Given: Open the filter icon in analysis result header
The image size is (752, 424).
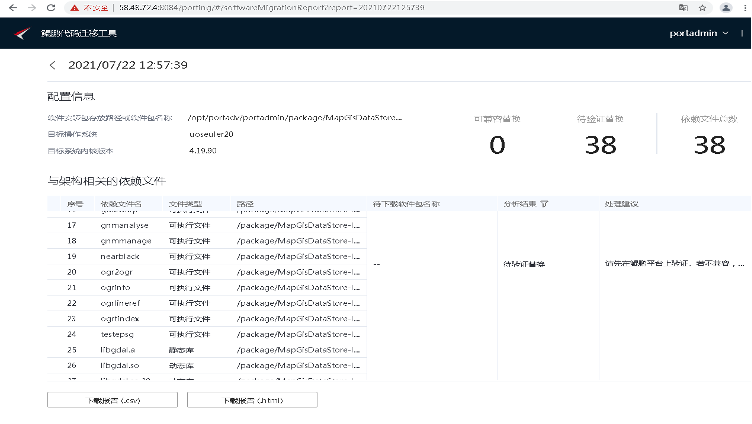Looking at the screenshot, I should click(544, 204).
